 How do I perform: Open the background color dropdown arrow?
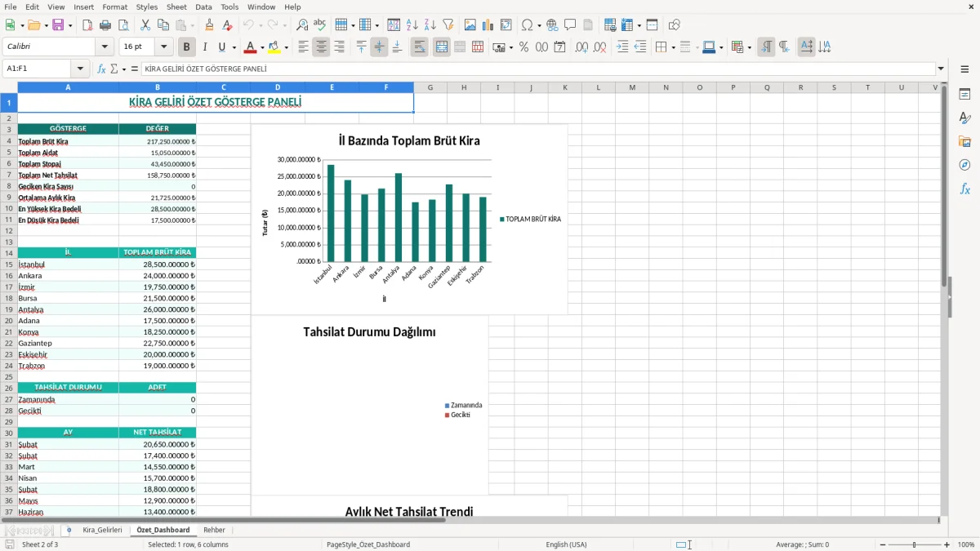[286, 47]
